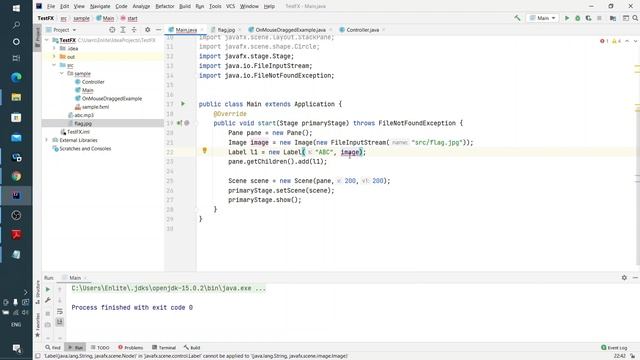Toggle the Structure tool window stripe button

(38, 292)
